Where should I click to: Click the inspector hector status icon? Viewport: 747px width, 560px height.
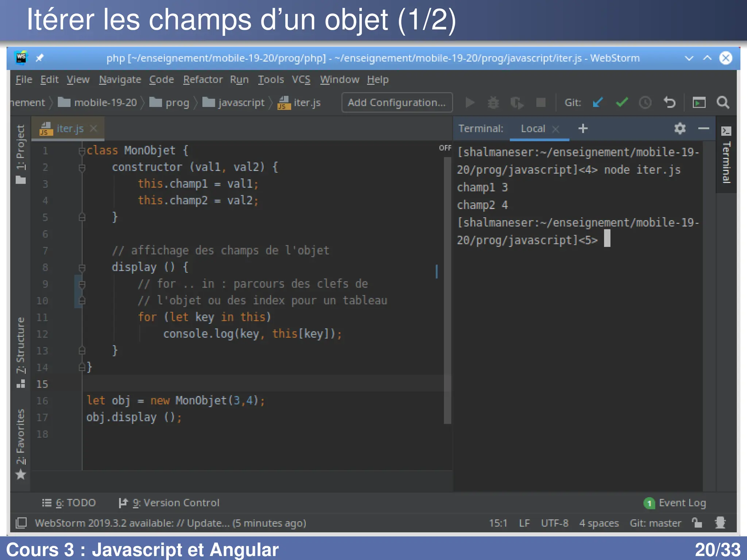[720, 523]
